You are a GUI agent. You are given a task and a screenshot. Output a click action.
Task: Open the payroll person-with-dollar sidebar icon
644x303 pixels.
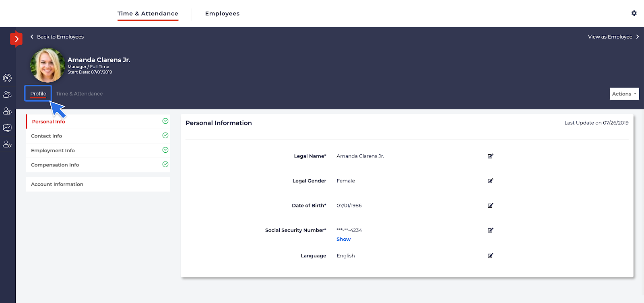(x=7, y=111)
